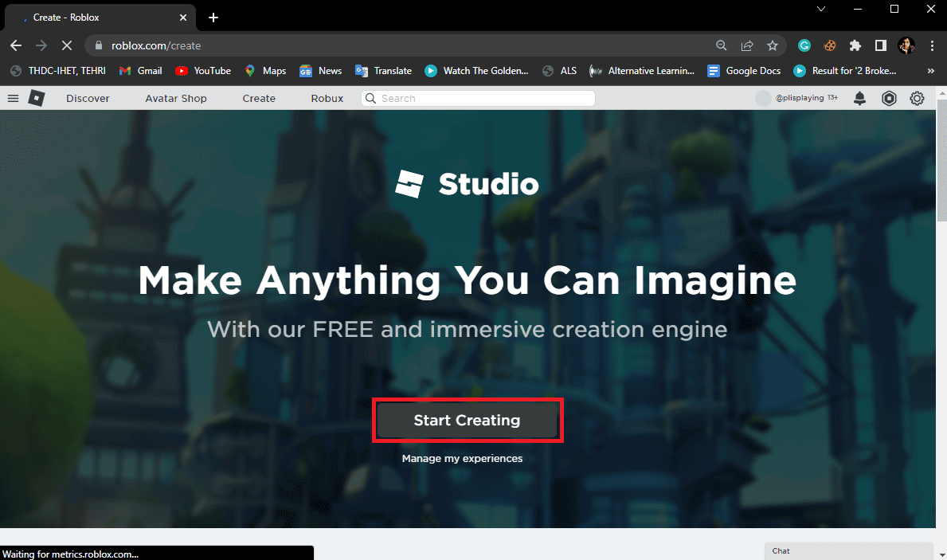Open the YouTube bookmark
This screenshot has width=947, height=560.
(x=203, y=71)
